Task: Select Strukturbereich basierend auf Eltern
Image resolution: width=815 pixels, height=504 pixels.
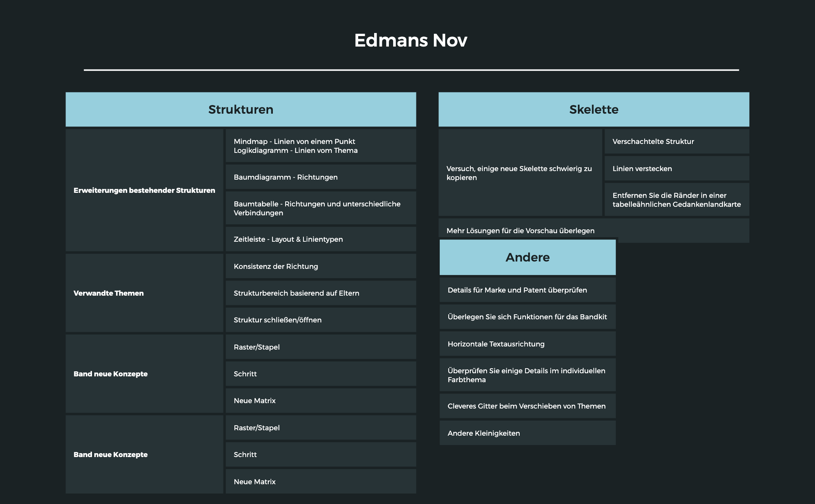Action: [321, 293]
